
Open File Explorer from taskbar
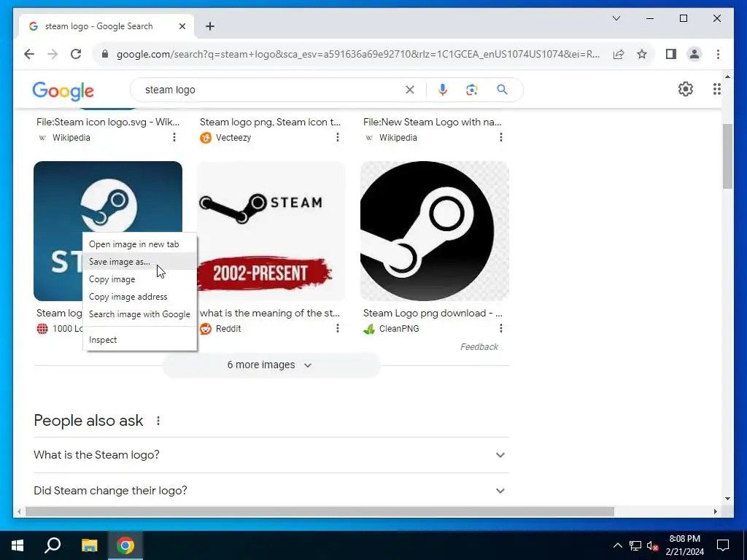(89, 545)
